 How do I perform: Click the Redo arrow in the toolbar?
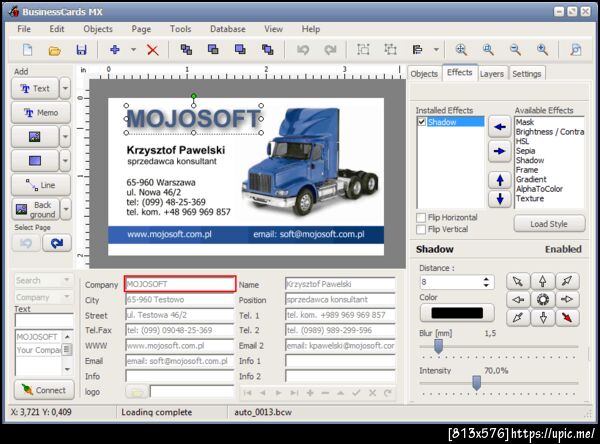(330, 50)
